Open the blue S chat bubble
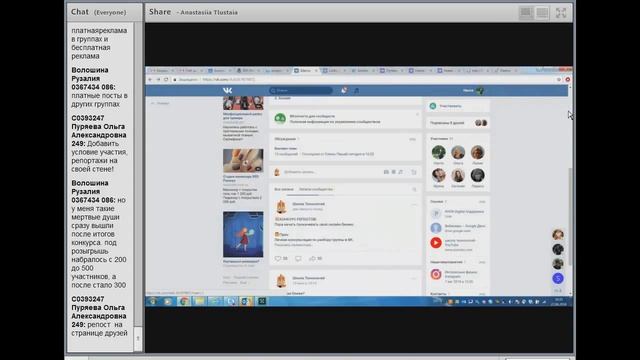640x360 pixels. 558,278
